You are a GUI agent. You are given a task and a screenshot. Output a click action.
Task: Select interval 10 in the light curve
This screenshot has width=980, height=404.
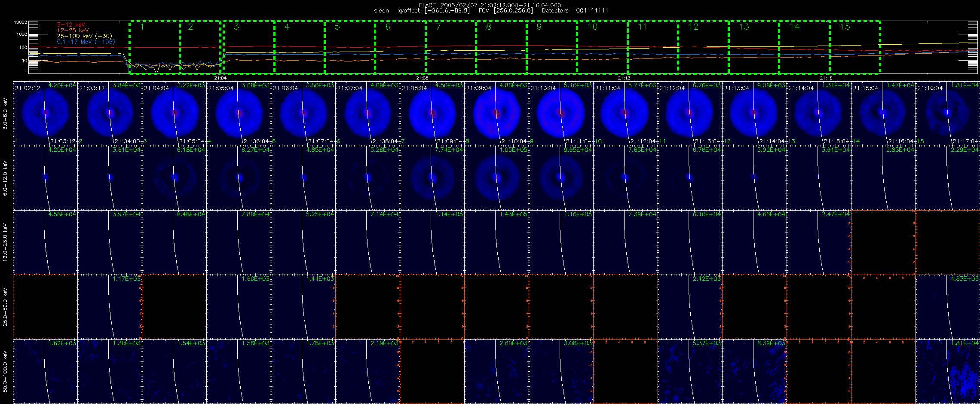tap(602, 47)
